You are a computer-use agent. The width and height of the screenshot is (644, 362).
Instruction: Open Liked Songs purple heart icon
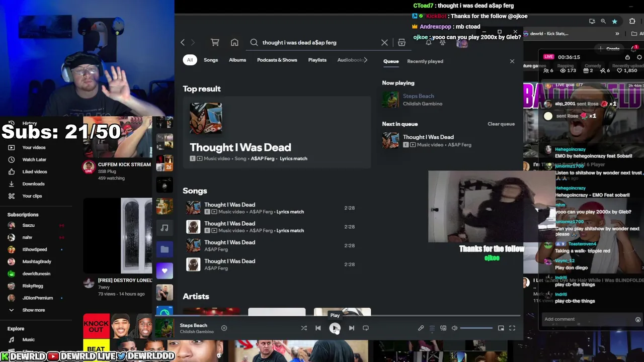165,270
